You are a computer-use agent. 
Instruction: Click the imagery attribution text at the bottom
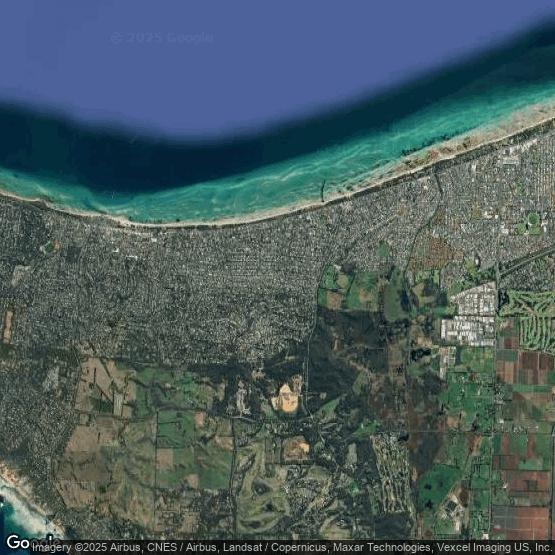point(293,547)
